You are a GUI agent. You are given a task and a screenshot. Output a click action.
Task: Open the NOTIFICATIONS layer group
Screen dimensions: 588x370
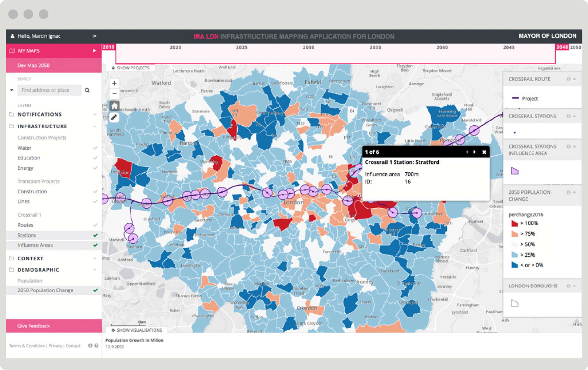40,114
